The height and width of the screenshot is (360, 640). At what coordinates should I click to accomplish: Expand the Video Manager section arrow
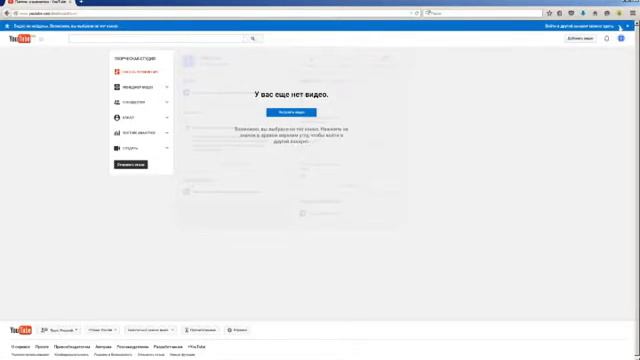(167, 87)
